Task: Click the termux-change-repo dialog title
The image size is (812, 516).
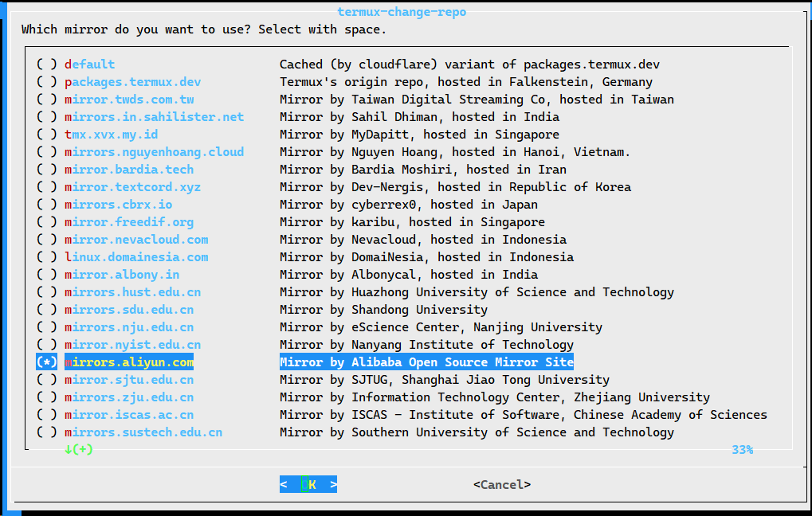Action: (402, 12)
